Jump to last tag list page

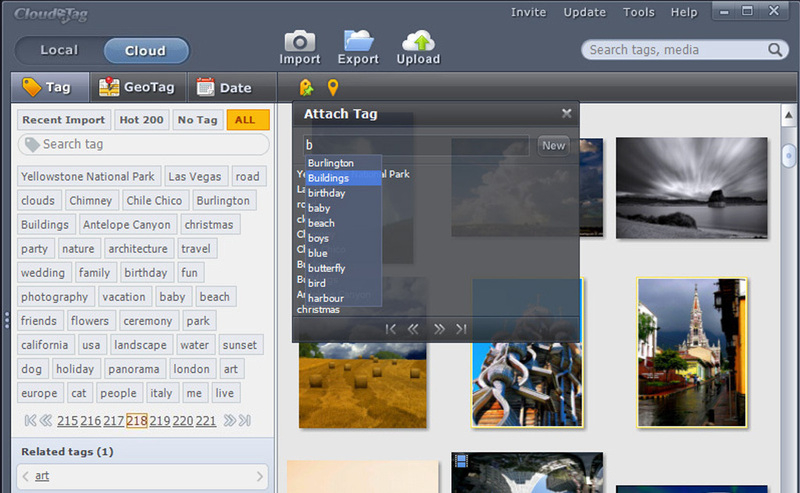(245, 421)
